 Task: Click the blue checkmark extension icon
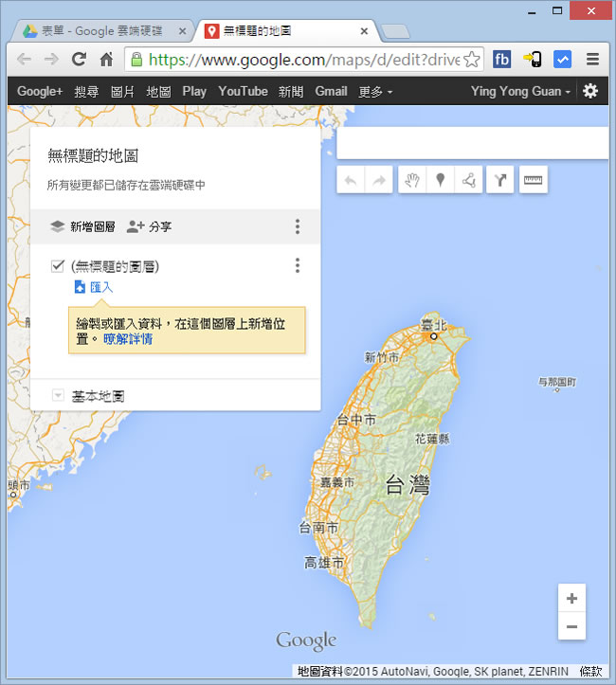pos(562,59)
